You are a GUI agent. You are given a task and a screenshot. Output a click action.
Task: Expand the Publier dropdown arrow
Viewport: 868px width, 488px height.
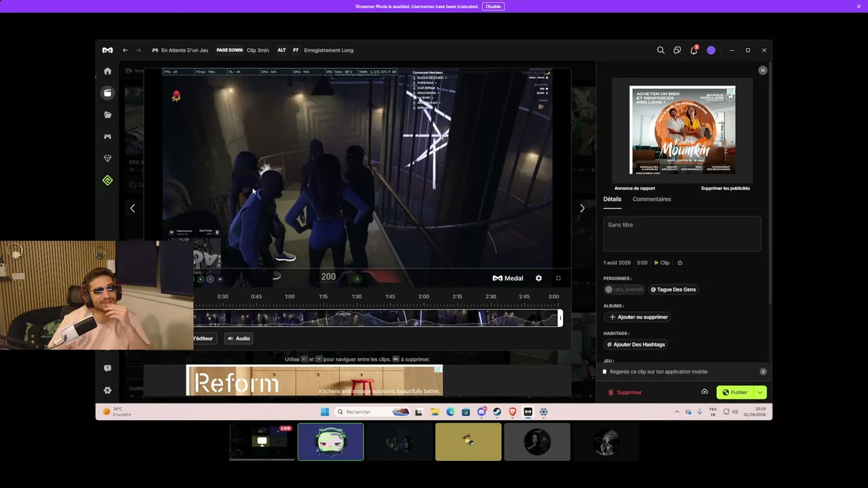pyautogui.click(x=760, y=392)
